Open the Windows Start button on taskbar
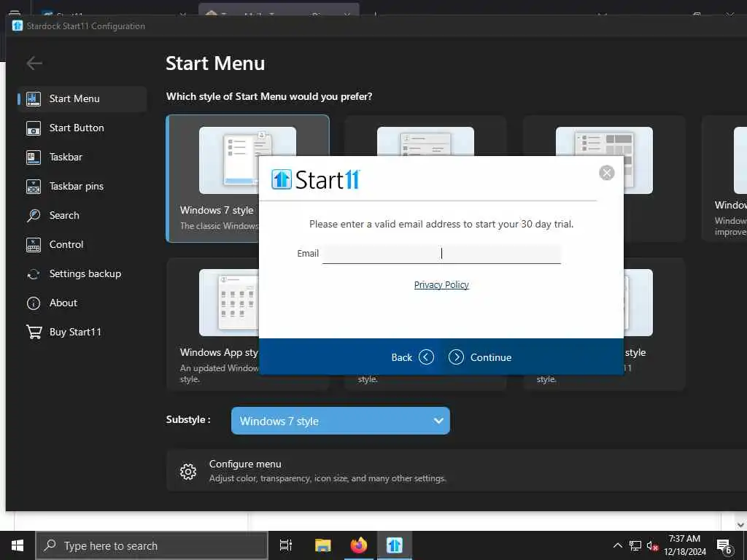 click(x=18, y=545)
